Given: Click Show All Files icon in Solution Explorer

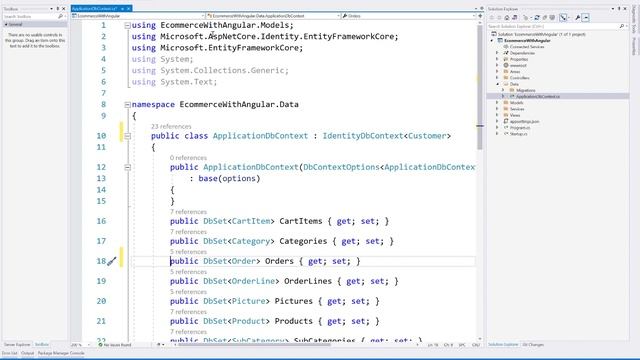Looking at the screenshot, I should click(552, 18).
